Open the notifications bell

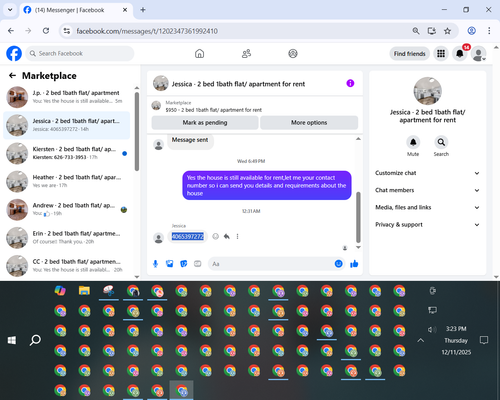(x=460, y=54)
